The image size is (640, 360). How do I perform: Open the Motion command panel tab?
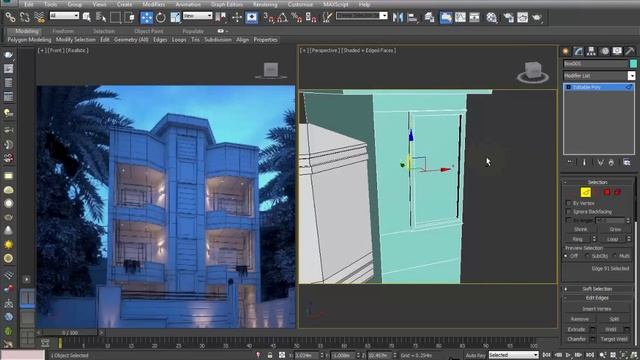(x=604, y=51)
